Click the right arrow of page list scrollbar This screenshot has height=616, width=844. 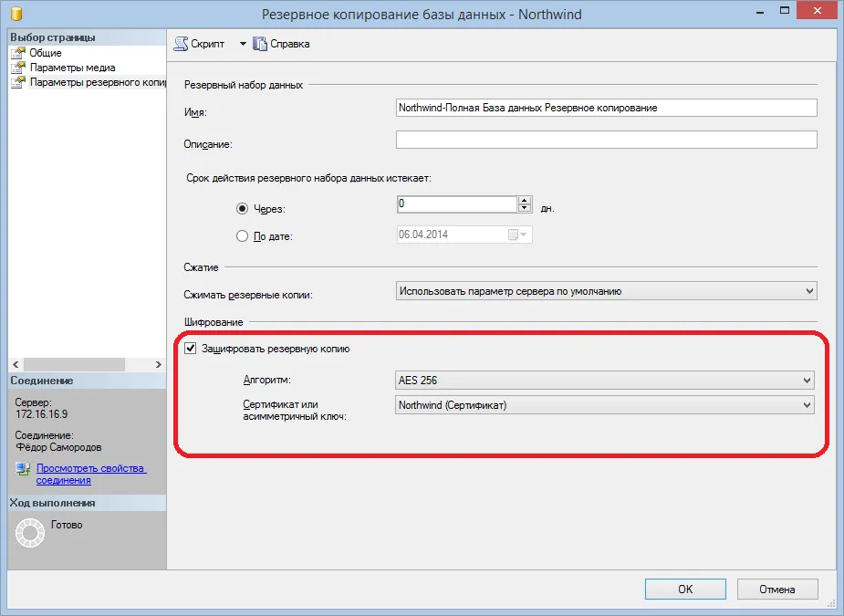click(158, 364)
